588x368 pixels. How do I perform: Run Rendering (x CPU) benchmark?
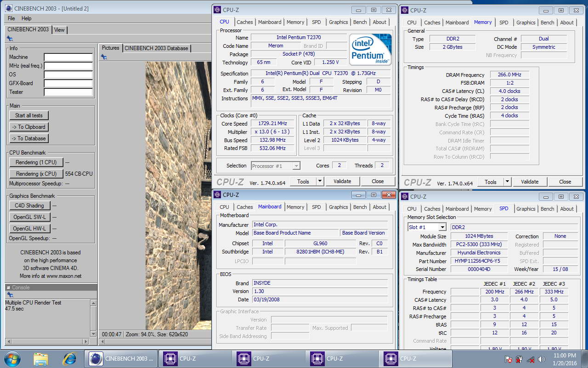pyautogui.click(x=36, y=174)
